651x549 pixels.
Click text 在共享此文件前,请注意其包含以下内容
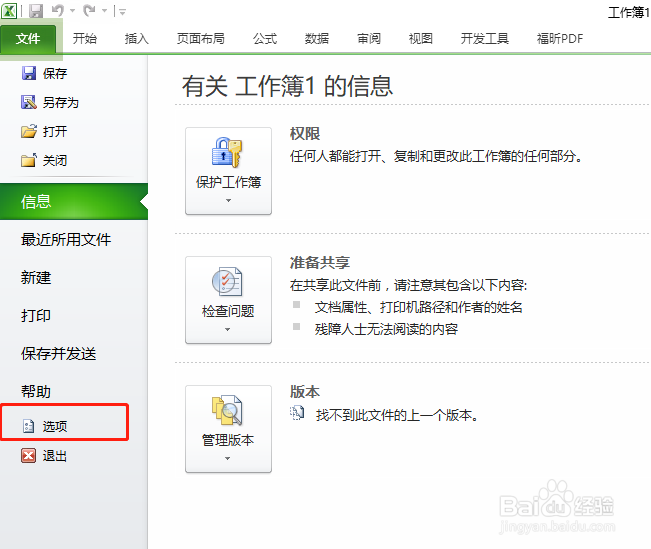tap(409, 285)
